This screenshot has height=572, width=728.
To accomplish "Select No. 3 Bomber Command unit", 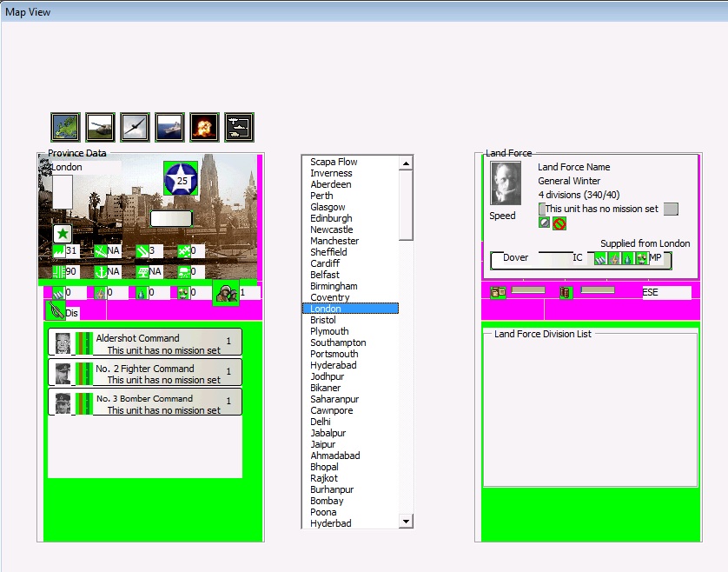I will (x=144, y=403).
